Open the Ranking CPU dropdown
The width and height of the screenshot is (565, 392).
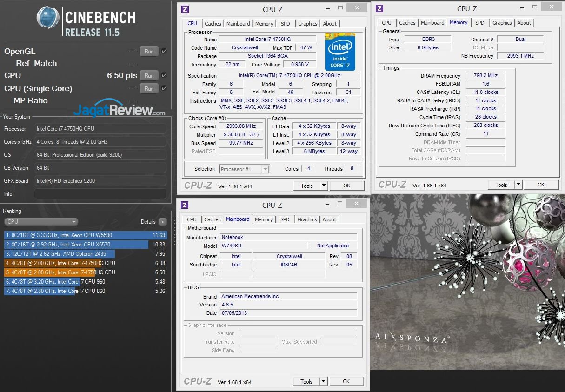point(41,222)
